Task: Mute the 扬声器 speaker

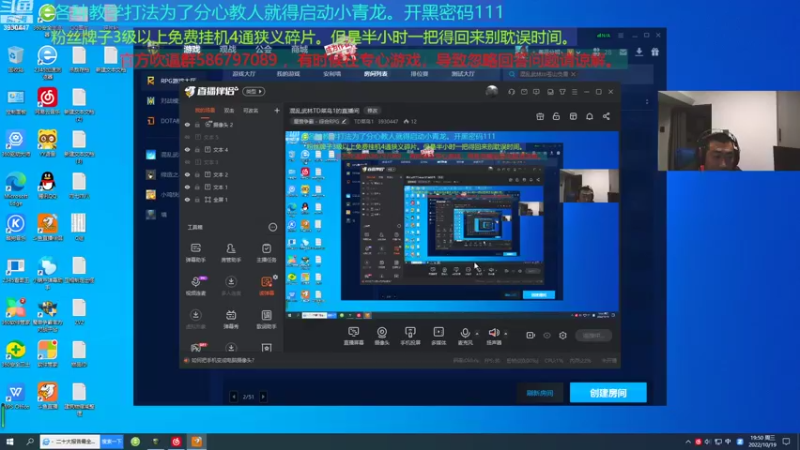Action: click(x=493, y=336)
